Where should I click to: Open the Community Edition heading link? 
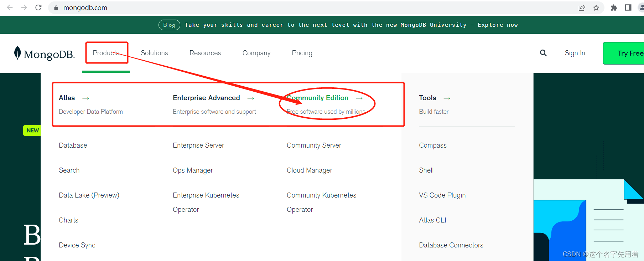[x=318, y=98]
